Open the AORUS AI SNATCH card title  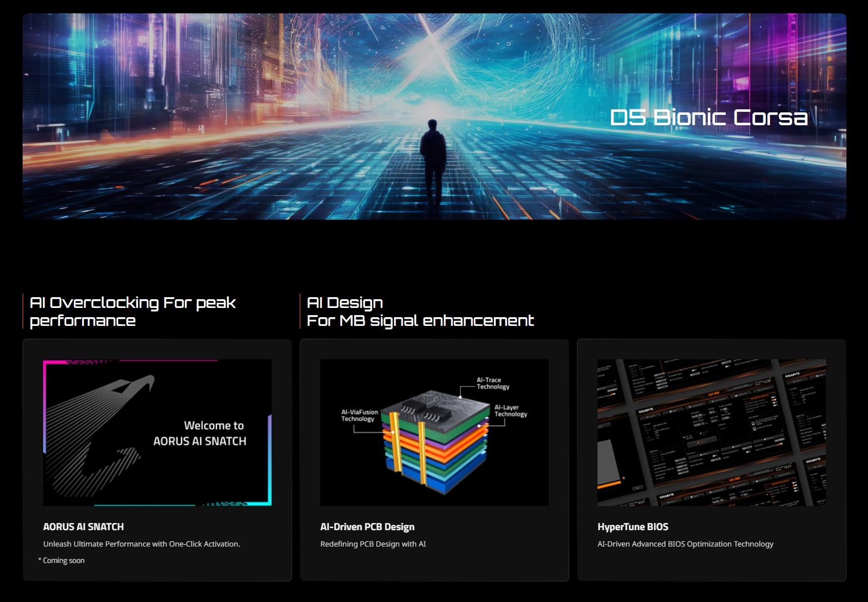(x=83, y=527)
